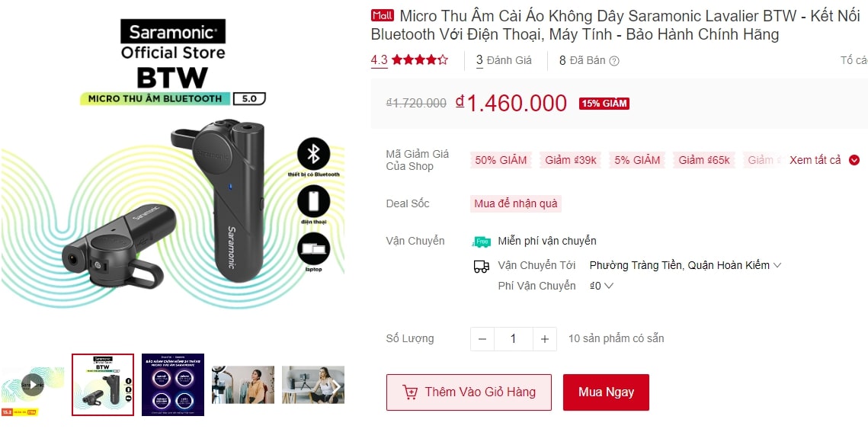
Task: Click the help icon beside Đã Bán
Action: tap(614, 61)
